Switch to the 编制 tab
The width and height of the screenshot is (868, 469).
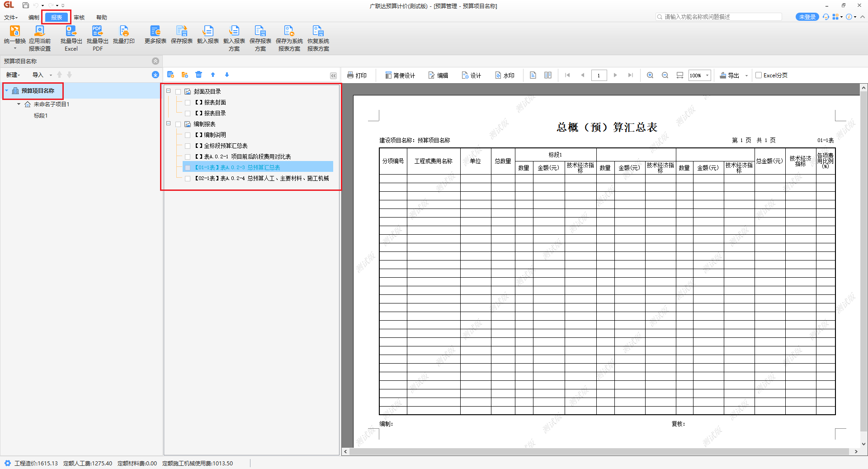point(34,18)
